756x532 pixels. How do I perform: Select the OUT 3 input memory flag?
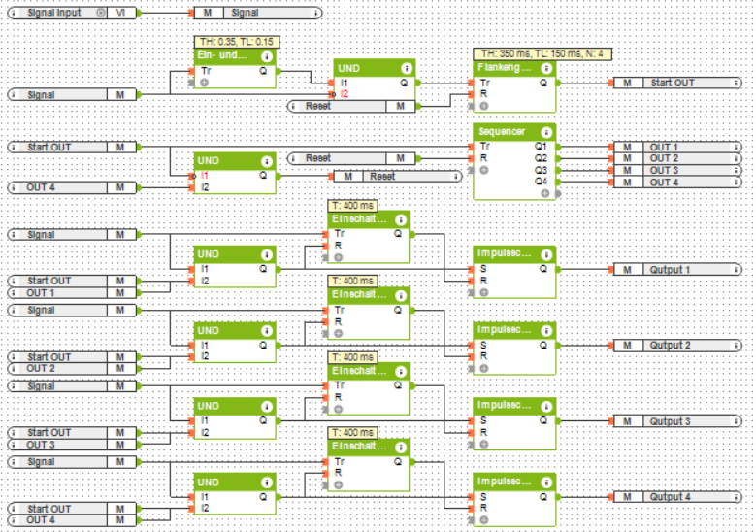[x=73, y=445]
